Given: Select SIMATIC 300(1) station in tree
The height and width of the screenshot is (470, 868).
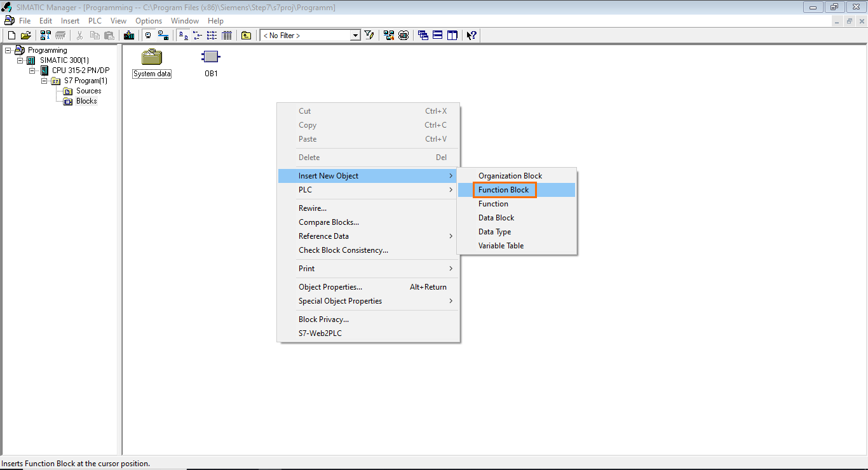Looking at the screenshot, I should tap(64, 60).
